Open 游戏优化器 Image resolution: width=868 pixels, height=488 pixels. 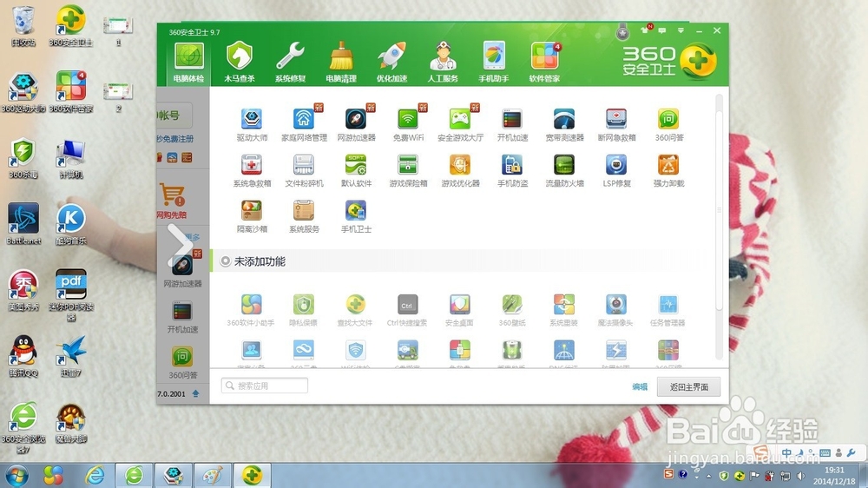pyautogui.click(x=460, y=171)
